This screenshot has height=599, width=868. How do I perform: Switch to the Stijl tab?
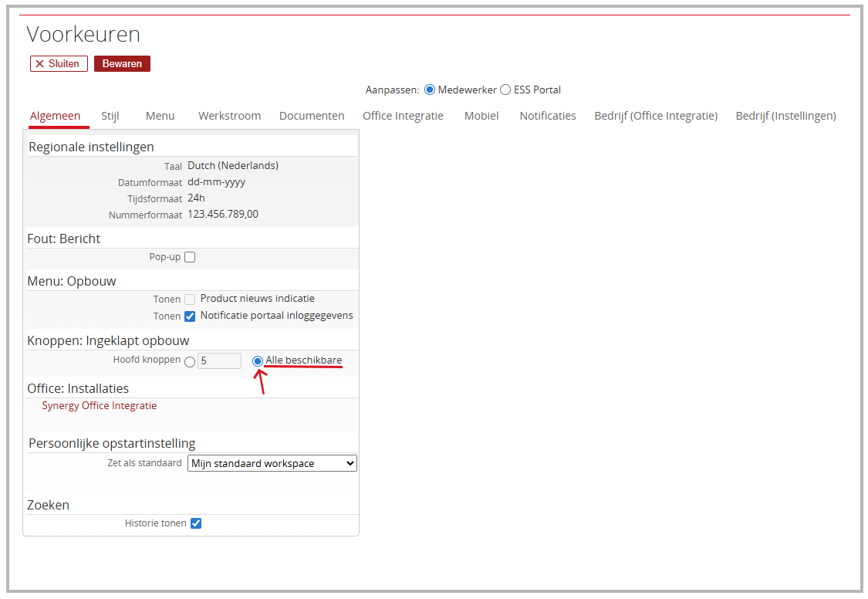pos(110,116)
